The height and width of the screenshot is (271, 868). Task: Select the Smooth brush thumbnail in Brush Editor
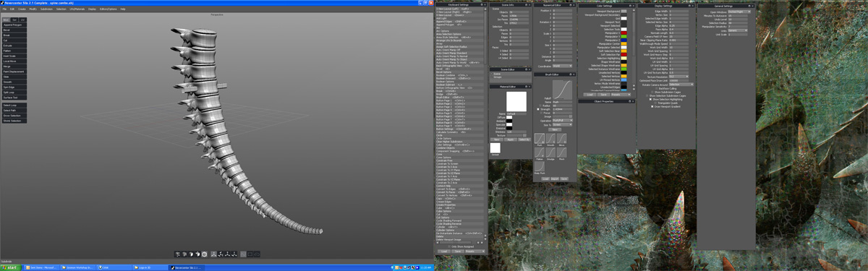tap(550, 138)
